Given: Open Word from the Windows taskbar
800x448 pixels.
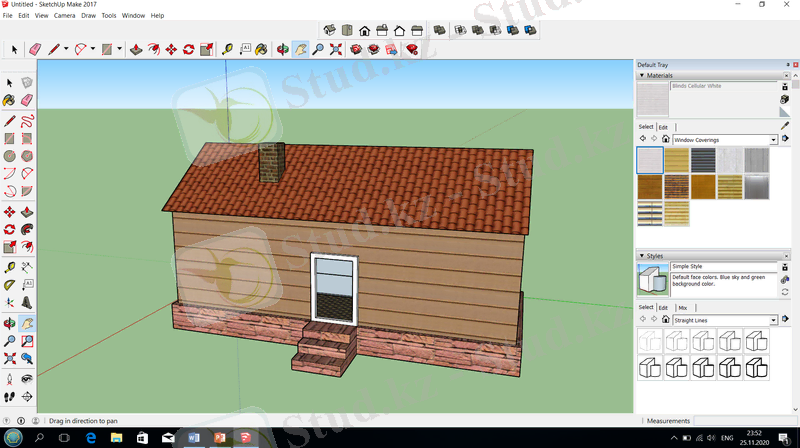Looking at the screenshot, I should [194, 438].
